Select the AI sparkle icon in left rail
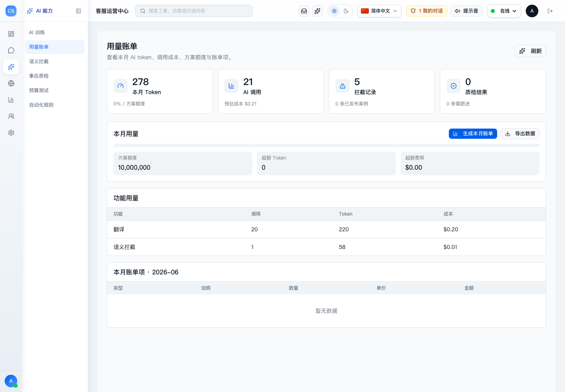Screen dimensions: 565x392 pos(11,67)
